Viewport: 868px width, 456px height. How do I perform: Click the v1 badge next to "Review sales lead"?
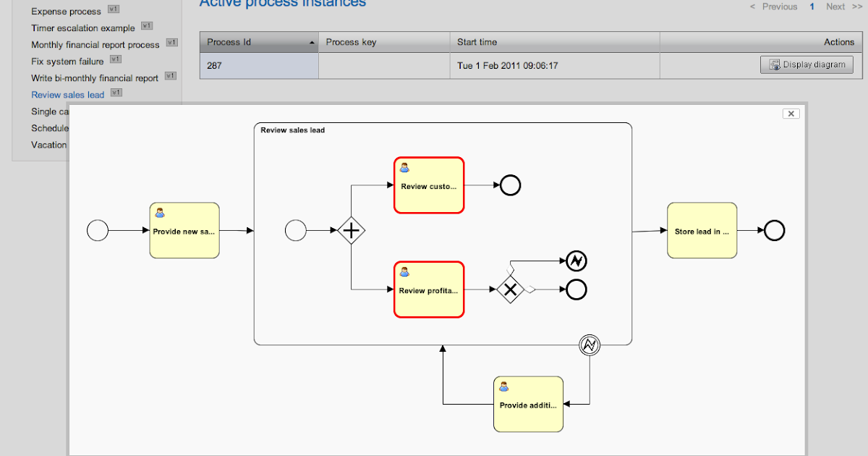pos(116,93)
